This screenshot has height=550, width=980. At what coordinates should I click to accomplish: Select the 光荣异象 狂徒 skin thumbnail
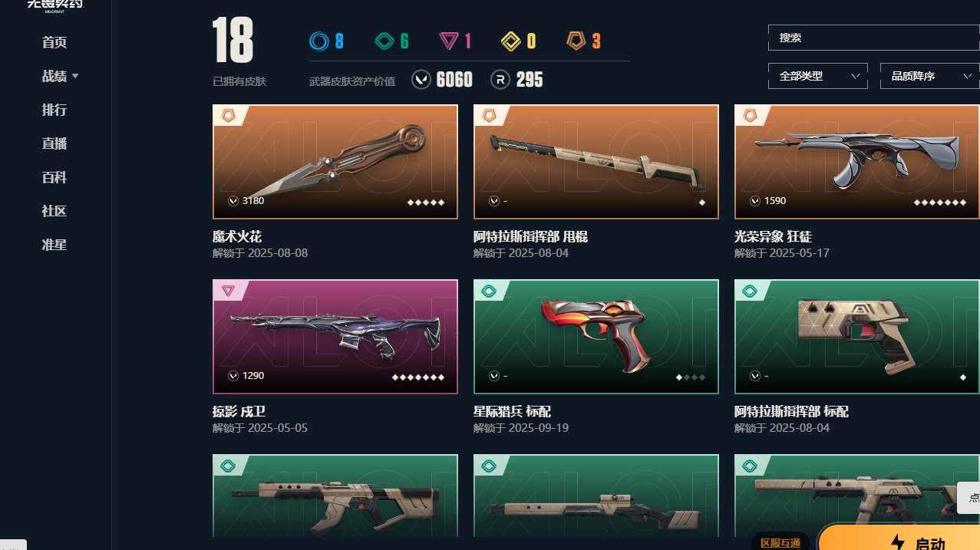pyautogui.click(x=857, y=162)
